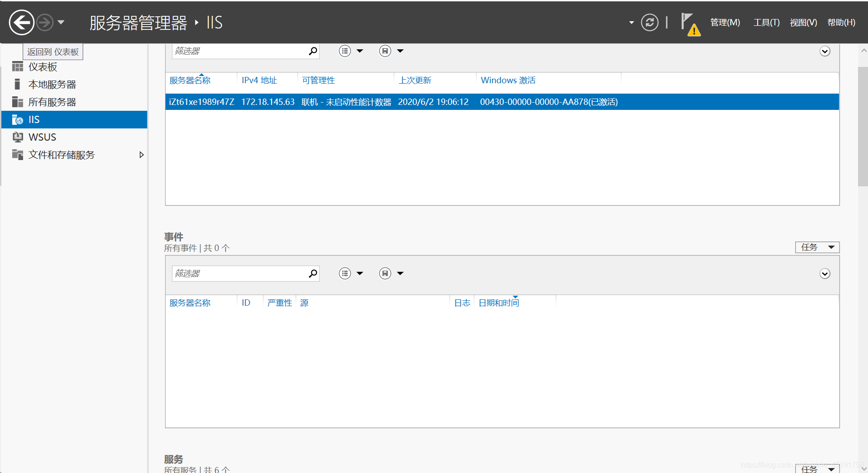The image size is (868, 473).
Task: Sort servers by IPv4 地址 column
Action: (x=259, y=80)
